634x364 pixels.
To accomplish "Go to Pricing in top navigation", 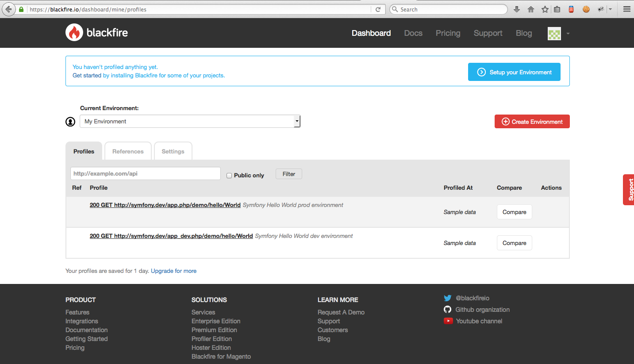I will click(448, 33).
